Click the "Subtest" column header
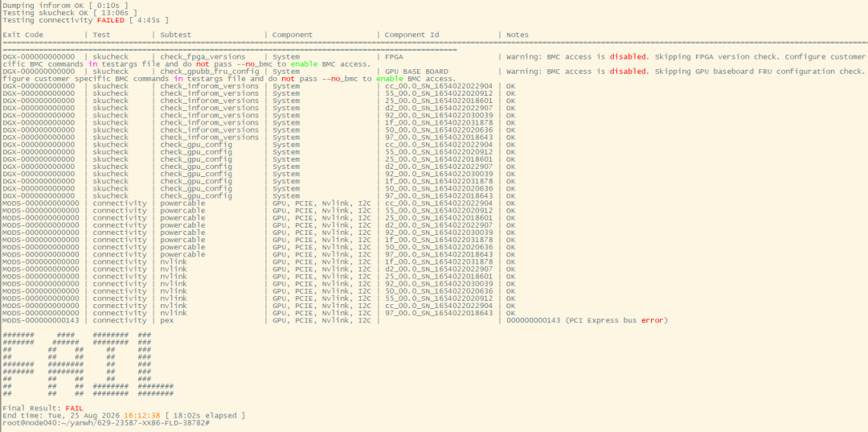Viewport: 868px width, 432px height. tap(176, 35)
